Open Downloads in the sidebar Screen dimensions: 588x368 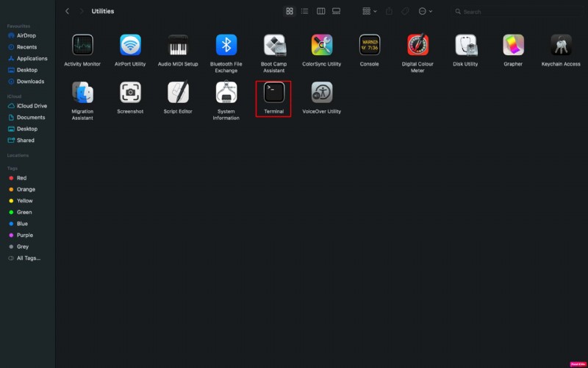tap(27, 82)
